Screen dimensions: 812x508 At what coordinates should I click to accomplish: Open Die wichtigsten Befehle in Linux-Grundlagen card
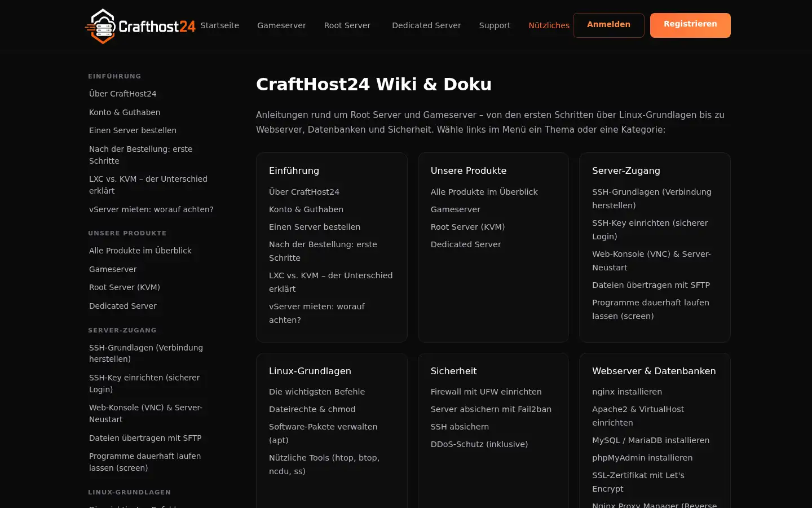coord(317,392)
